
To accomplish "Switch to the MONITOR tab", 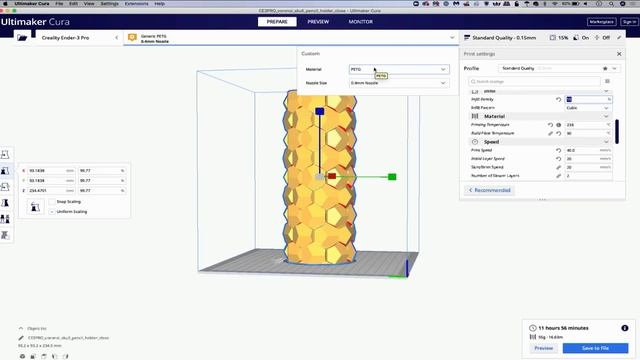I will click(360, 22).
